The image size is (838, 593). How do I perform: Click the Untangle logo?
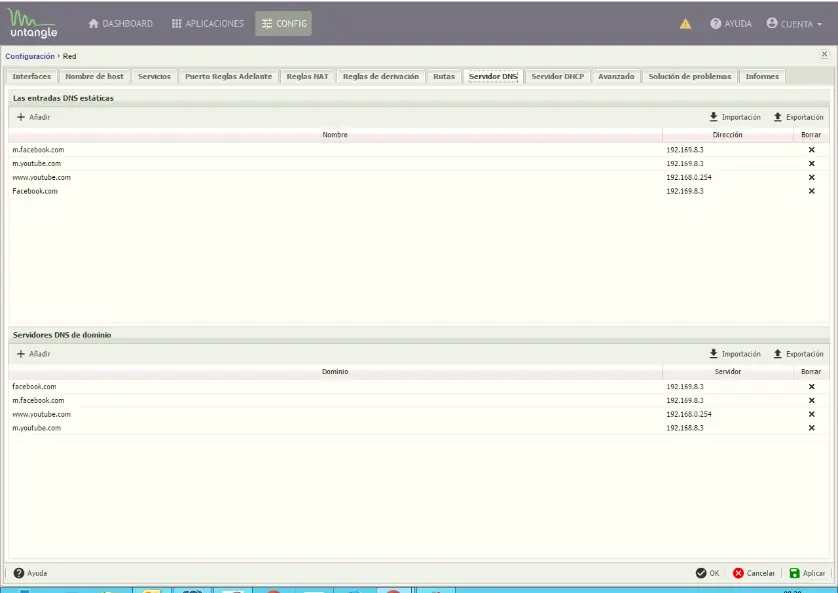click(x=33, y=24)
